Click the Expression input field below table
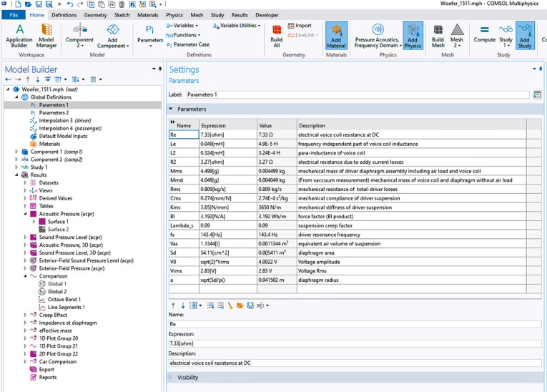This screenshot has height=392, width=547. click(355, 343)
